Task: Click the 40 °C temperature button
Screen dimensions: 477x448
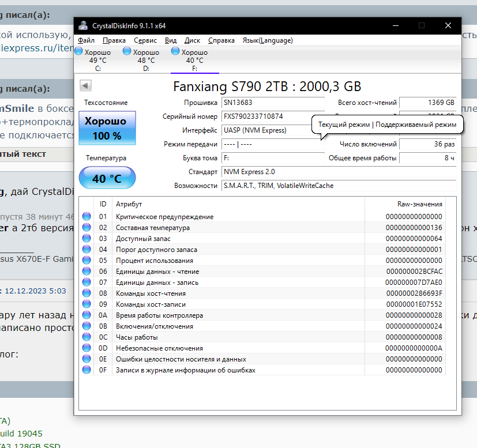Action: click(x=107, y=178)
